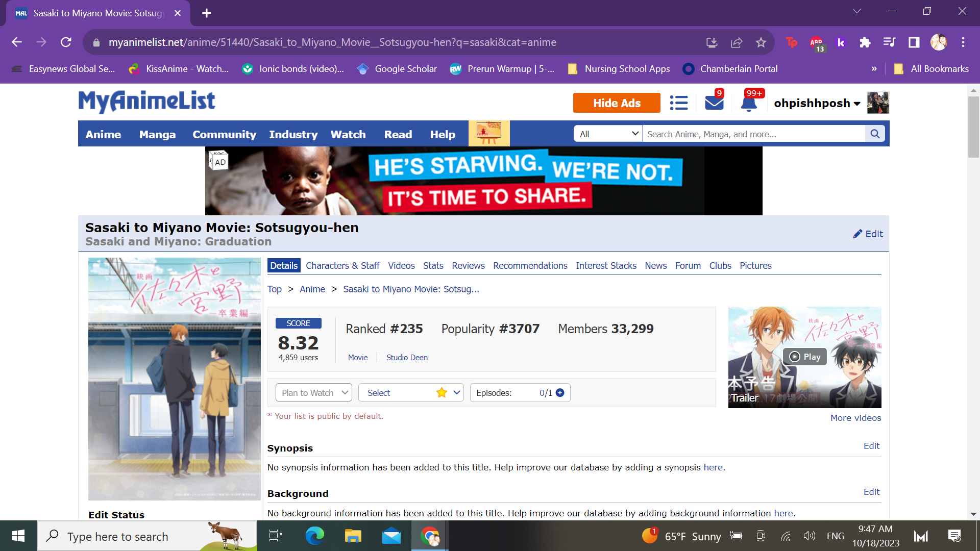This screenshot has width=980, height=551.
Task: Open the score Select dropdown
Action: [x=410, y=392]
